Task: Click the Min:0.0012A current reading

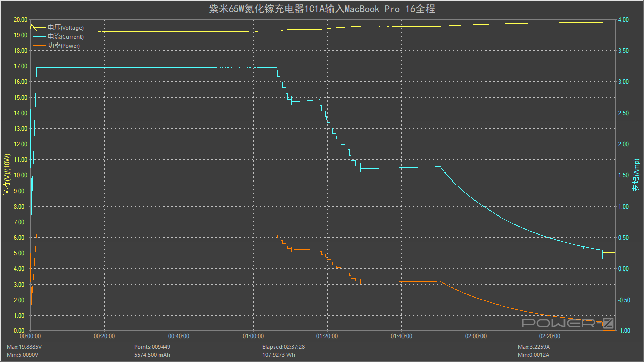Action: [533, 355]
